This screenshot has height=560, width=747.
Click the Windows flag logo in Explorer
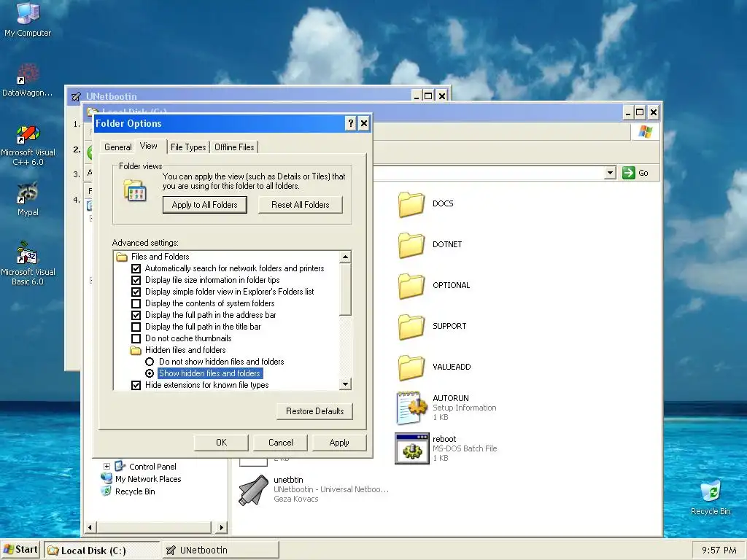(645, 131)
